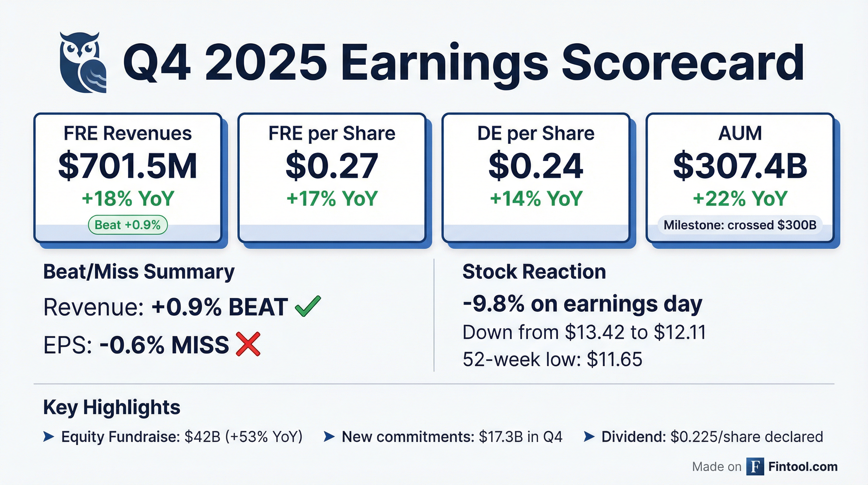Click the 52-week low: $11.65 text
The height and width of the screenshot is (485, 868).
coord(552,359)
